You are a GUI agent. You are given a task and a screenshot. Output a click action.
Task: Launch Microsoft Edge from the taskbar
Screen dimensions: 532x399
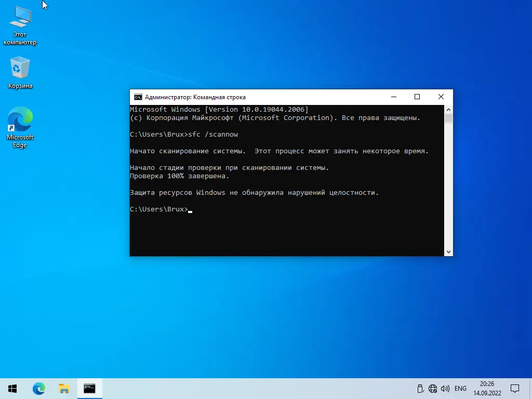tap(38, 389)
